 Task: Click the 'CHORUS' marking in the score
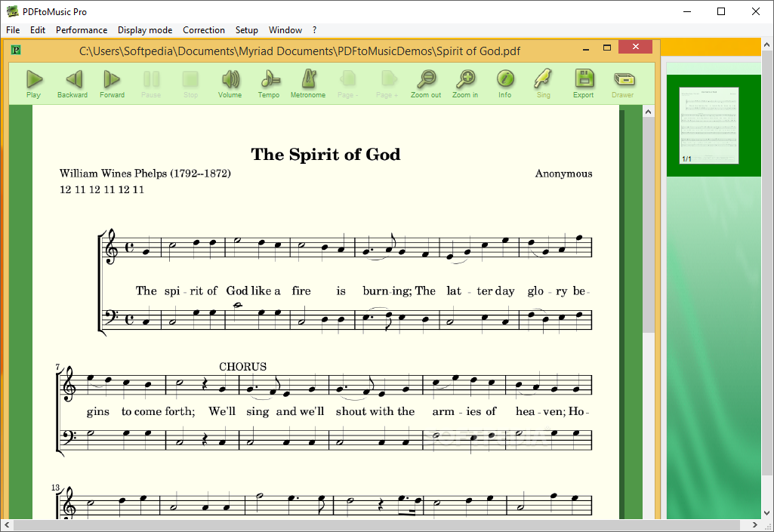pos(243,367)
